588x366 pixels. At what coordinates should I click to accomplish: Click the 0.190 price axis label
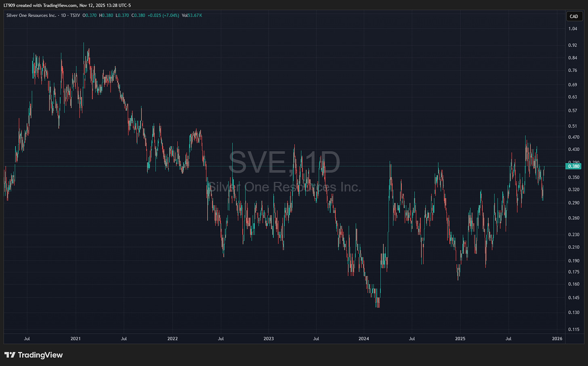point(574,261)
